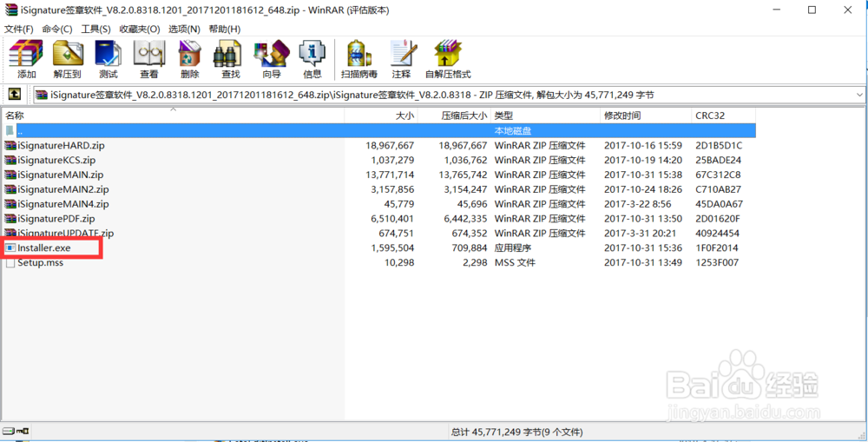Select the parent folder ".." row
The width and height of the screenshot is (868, 442).
pos(379,131)
